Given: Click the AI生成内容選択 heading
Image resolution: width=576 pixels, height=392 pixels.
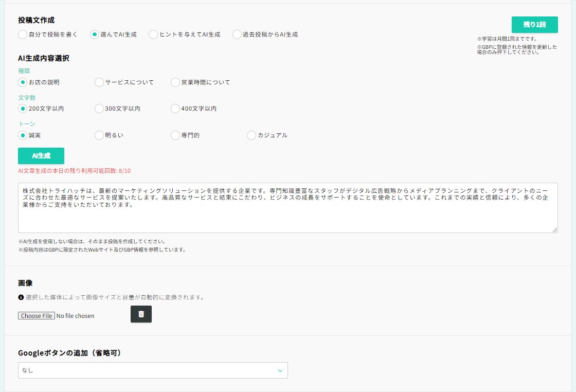Looking at the screenshot, I should coord(44,58).
